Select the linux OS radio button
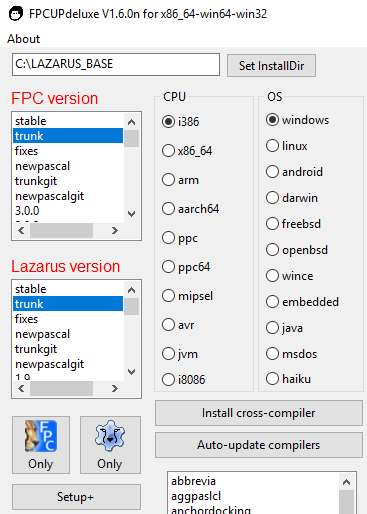This screenshot has width=367, height=514. pyautogui.click(x=287, y=146)
